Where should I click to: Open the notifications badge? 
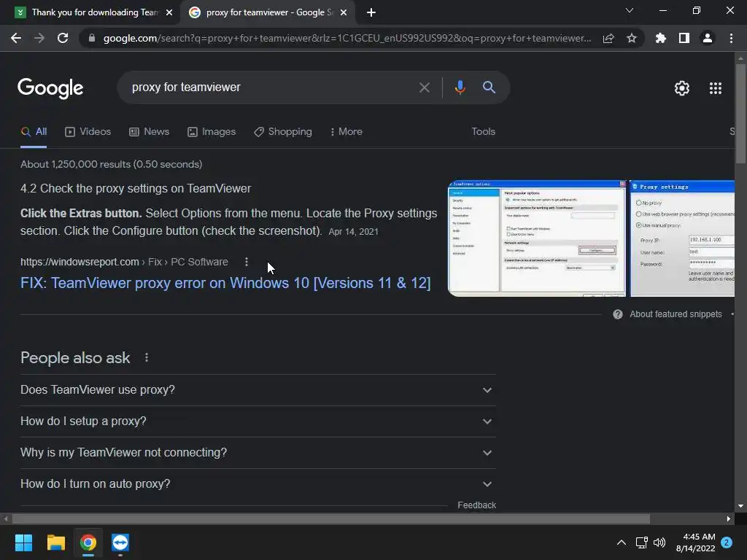(x=727, y=542)
